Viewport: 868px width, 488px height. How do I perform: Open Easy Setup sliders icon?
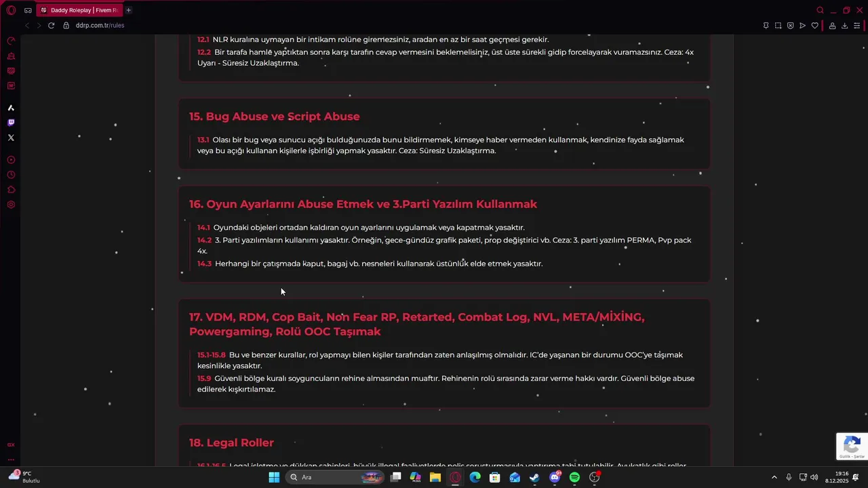click(x=857, y=26)
